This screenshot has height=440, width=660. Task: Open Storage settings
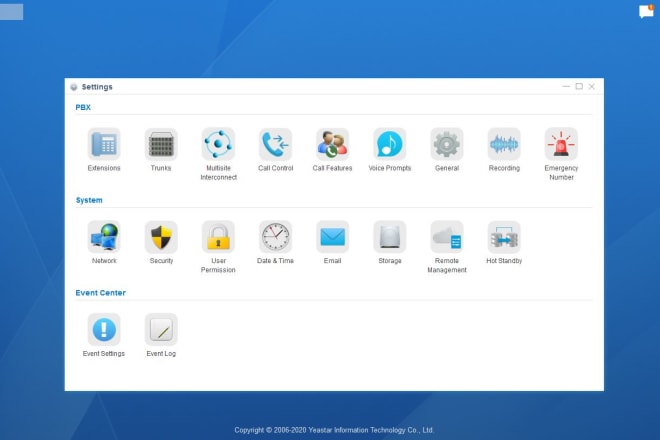click(390, 237)
